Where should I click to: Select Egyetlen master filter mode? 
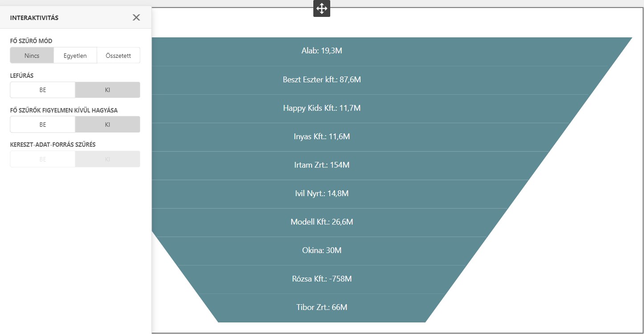click(x=75, y=56)
